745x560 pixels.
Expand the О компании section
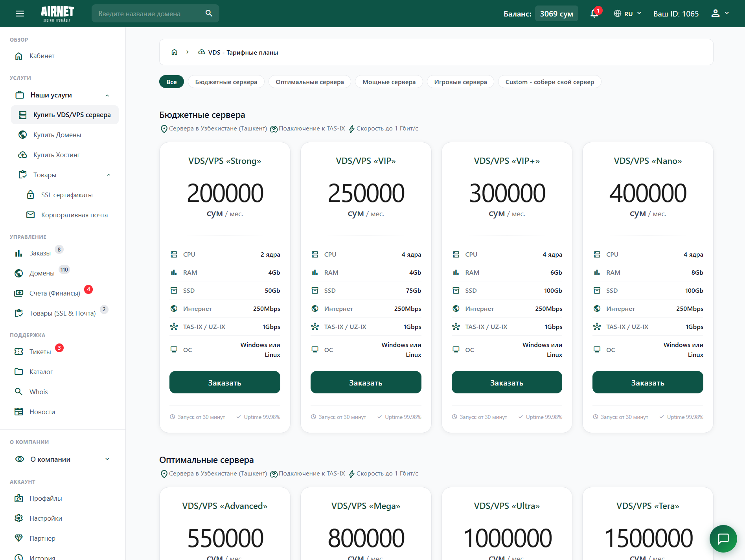tap(107, 459)
